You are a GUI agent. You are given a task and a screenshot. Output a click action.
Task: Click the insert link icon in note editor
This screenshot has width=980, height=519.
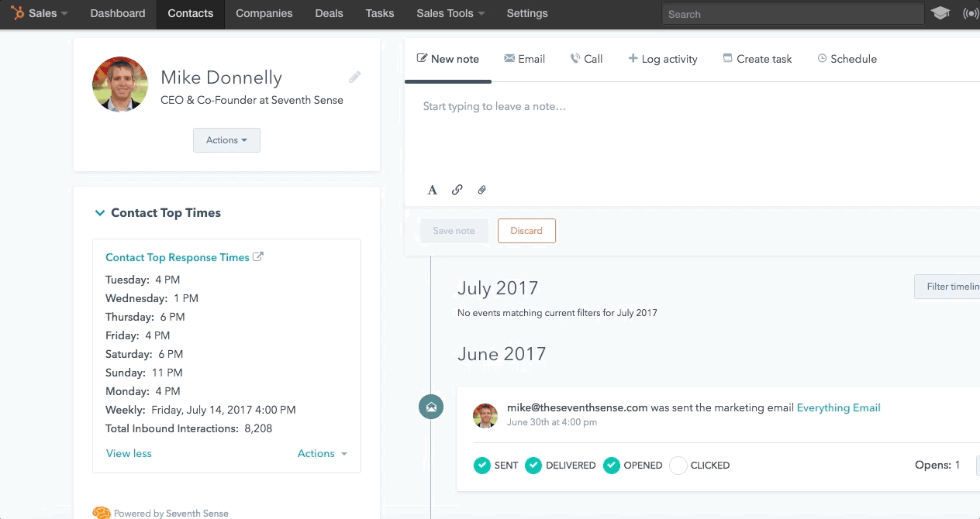457,190
